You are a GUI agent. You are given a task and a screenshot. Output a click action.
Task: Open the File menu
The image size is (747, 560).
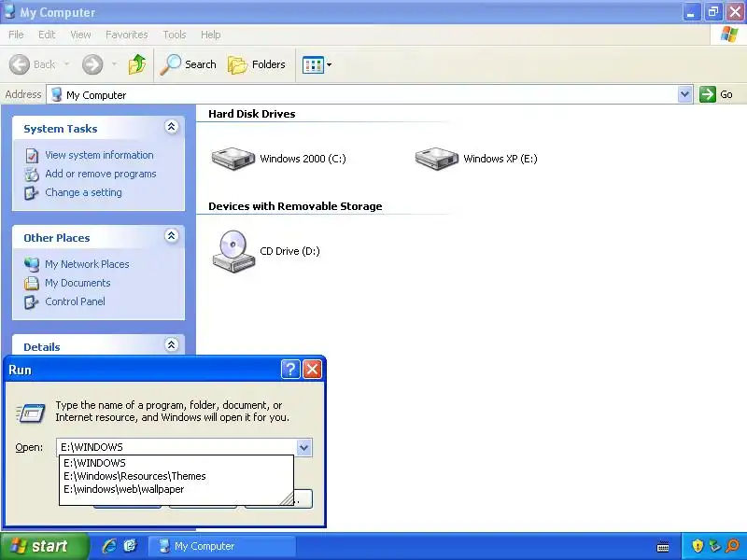pyautogui.click(x=16, y=35)
